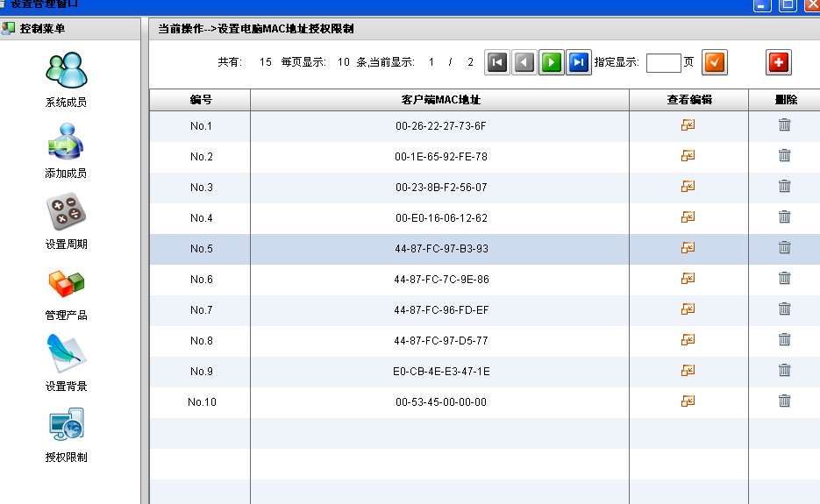Click the 查看编辑 column header
This screenshot has height=504, width=820.
pos(689,100)
